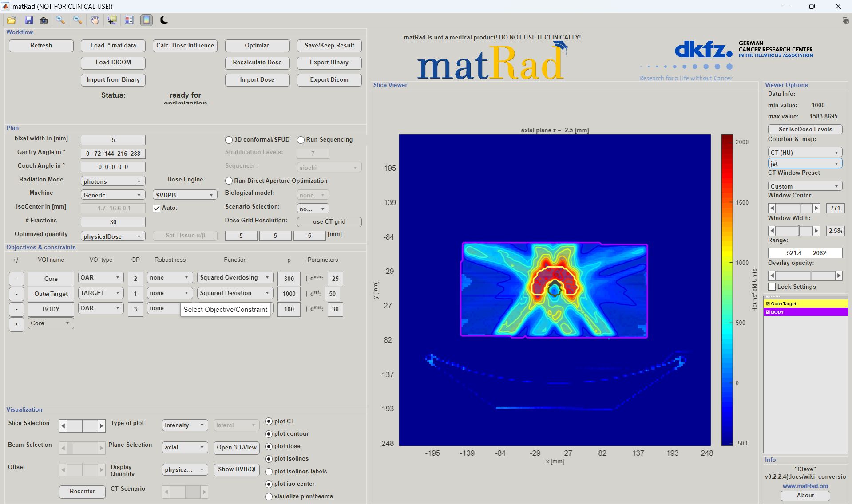852x504 pixels.
Task: Show the DVH/QI plot
Action: [x=237, y=469]
